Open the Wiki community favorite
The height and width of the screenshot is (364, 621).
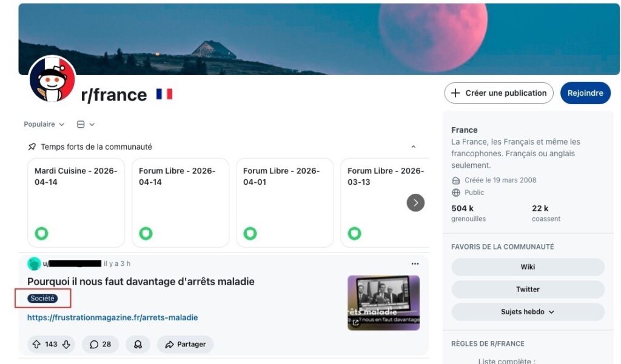click(528, 266)
